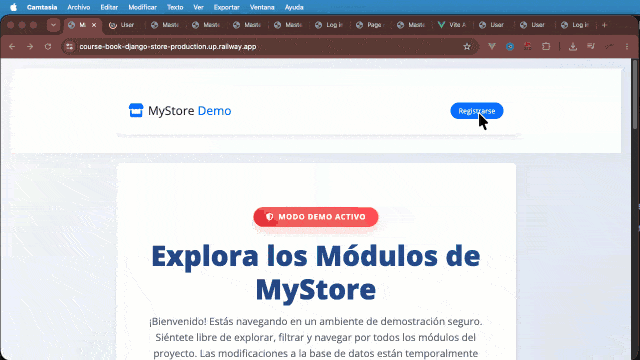Open the Ventana menu
Screen dimensions: 640x360
tap(262, 7)
